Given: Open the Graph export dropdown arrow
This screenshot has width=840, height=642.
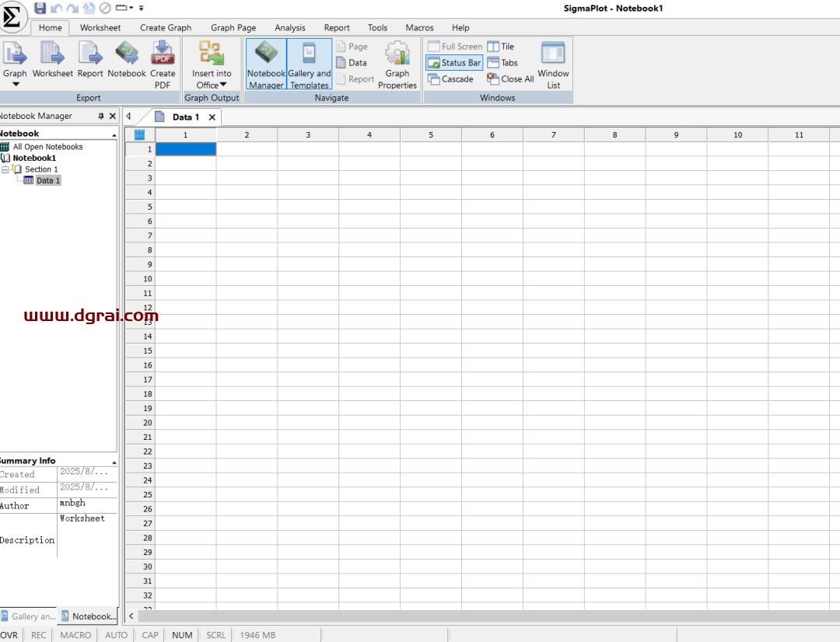Looking at the screenshot, I should [16, 85].
